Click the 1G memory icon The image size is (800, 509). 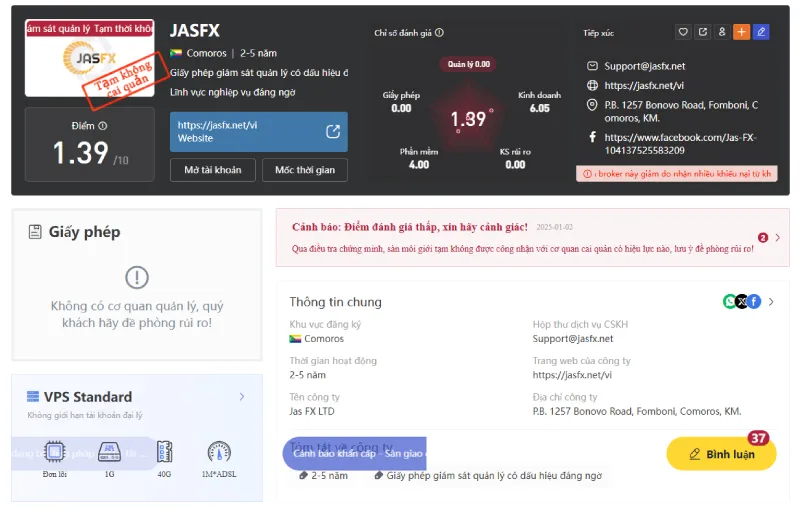pyautogui.click(x=109, y=452)
